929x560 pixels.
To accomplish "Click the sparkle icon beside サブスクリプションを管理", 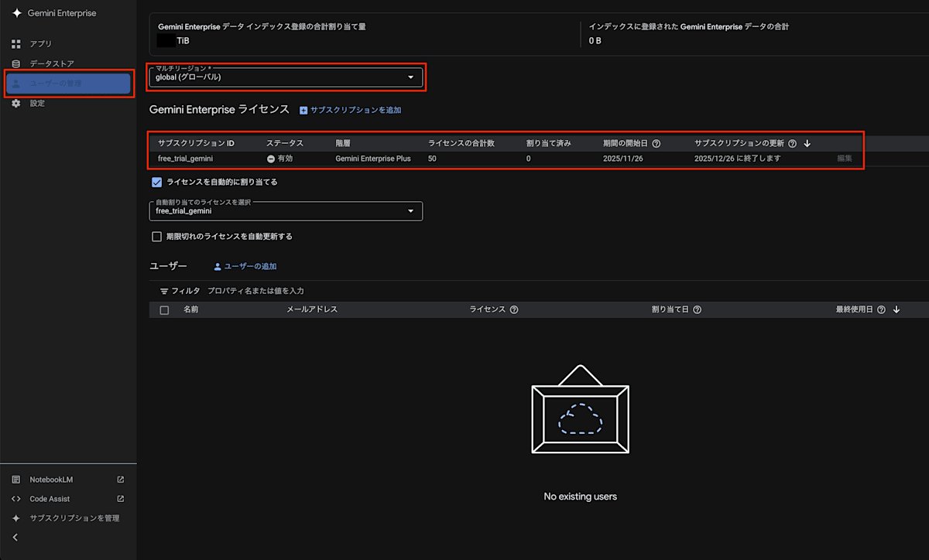I will pyautogui.click(x=16, y=518).
